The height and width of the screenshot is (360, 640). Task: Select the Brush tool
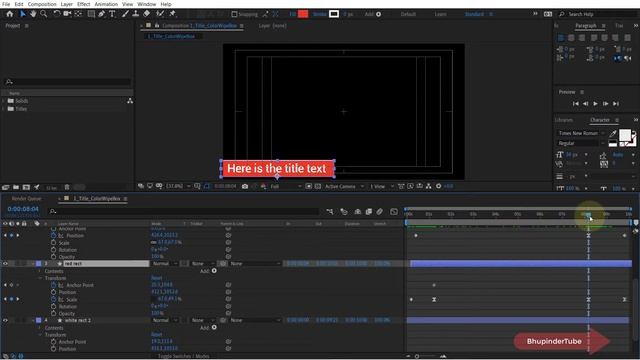pos(125,14)
